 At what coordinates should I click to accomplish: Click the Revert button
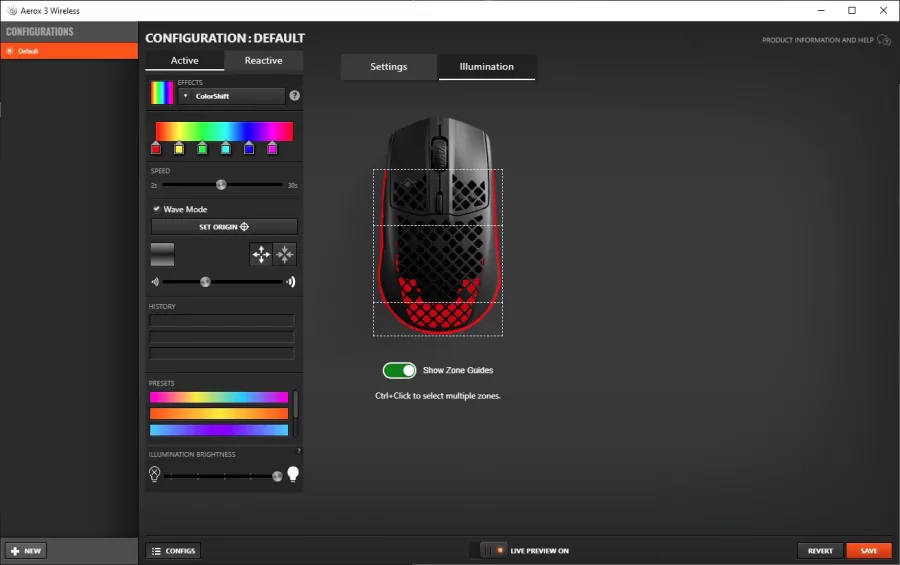point(820,551)
